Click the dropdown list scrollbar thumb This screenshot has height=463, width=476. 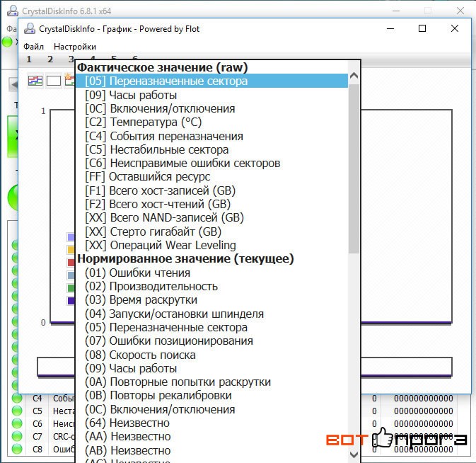pyautogui.click(x=354, y=168)
